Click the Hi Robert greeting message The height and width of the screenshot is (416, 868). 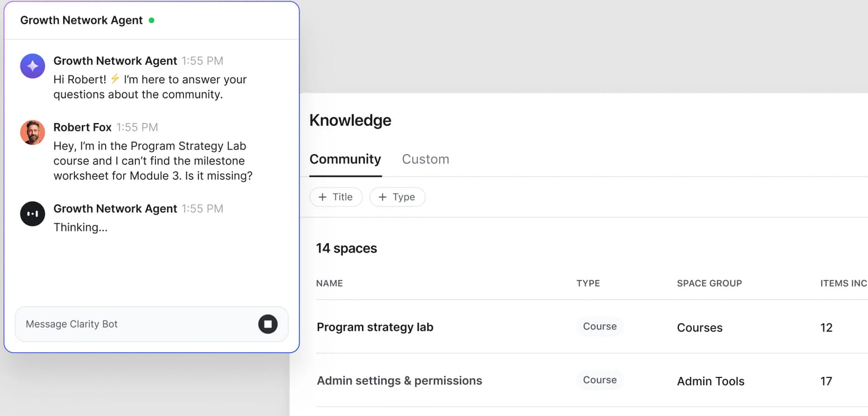pyautogui.click(x=150, y=87)
